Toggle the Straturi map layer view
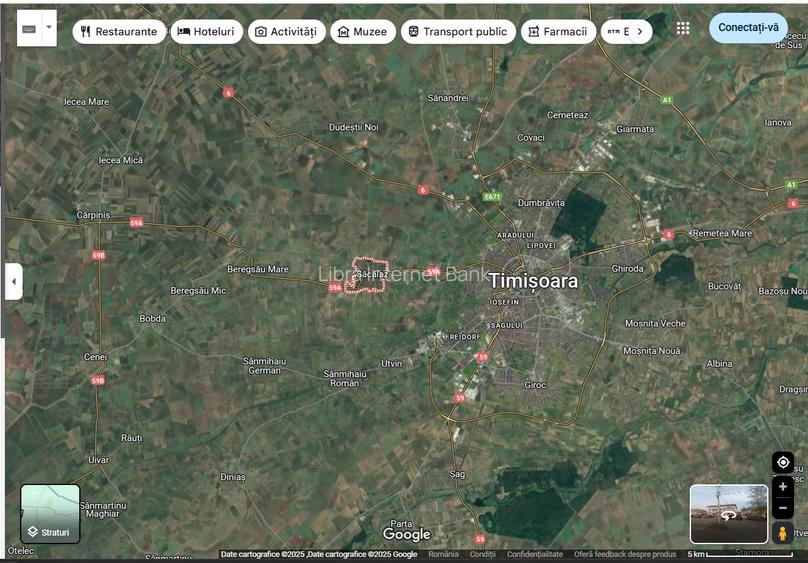Viewport: 808px width, 563px height. point(50,514)
